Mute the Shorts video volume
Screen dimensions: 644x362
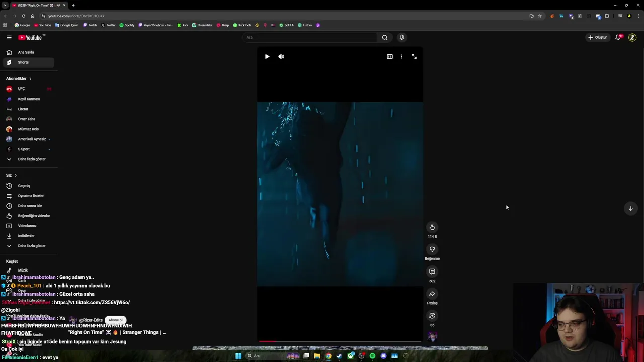[281, 57]
